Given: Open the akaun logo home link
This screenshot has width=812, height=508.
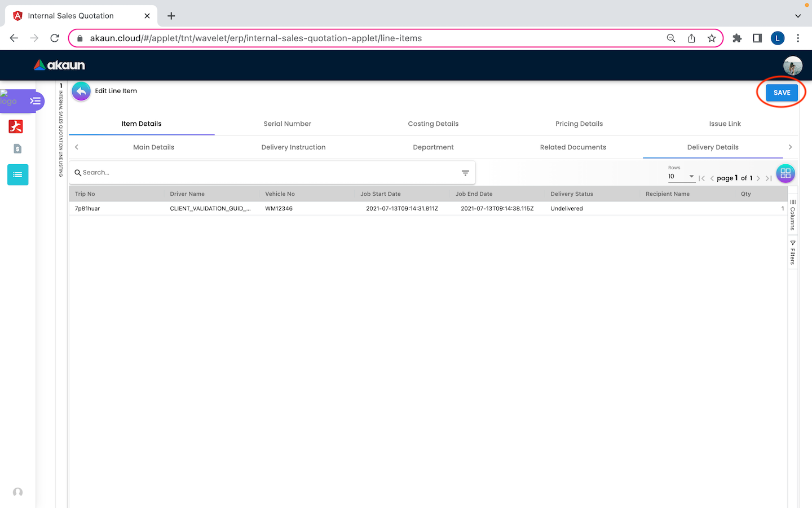Looking at the screenshot, I should [59, 65].
